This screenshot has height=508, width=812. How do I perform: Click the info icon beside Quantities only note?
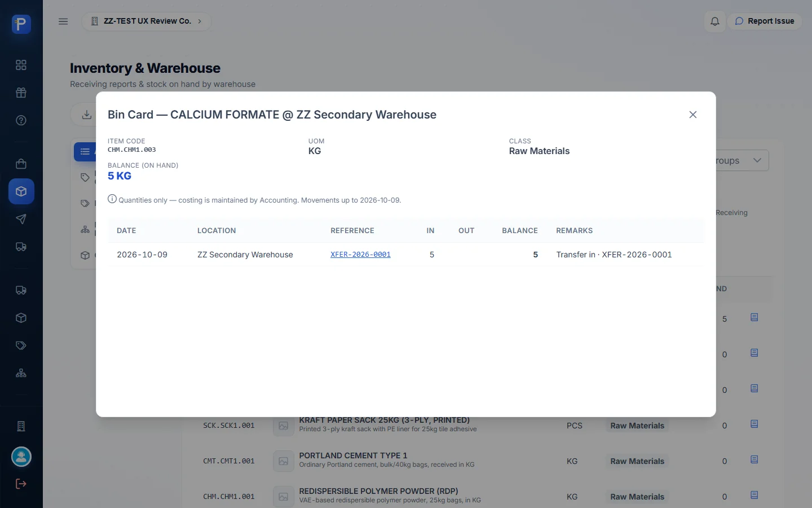[112, 199]
